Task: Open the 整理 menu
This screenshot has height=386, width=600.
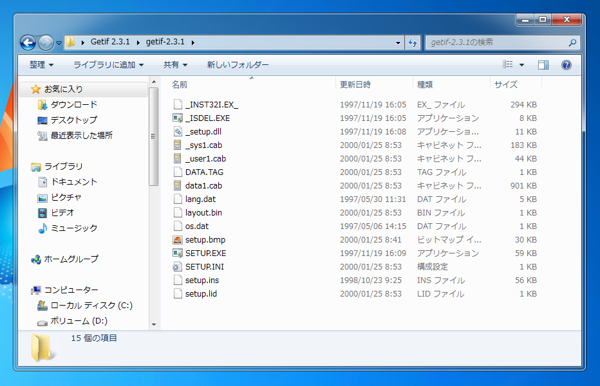Action: (x=41, y=65)
